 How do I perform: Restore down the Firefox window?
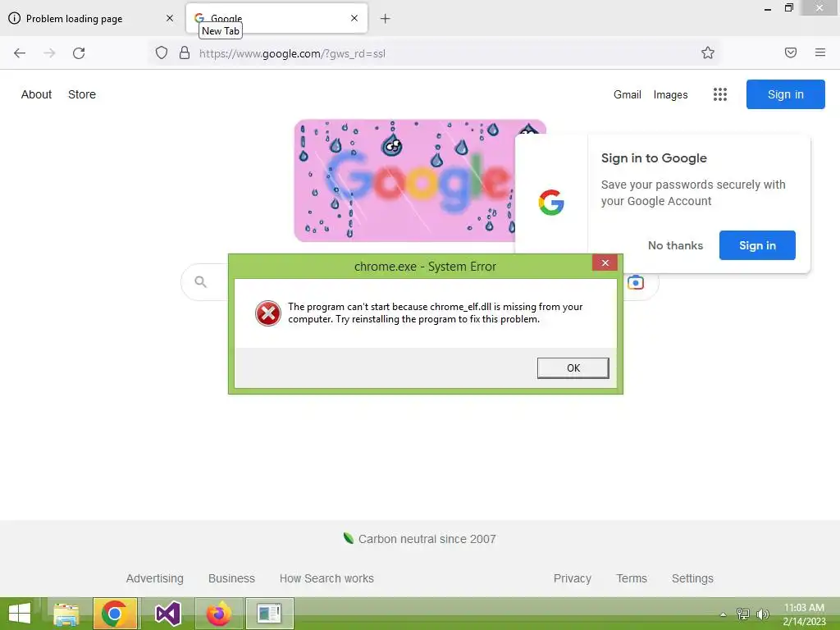click(788, 8)
